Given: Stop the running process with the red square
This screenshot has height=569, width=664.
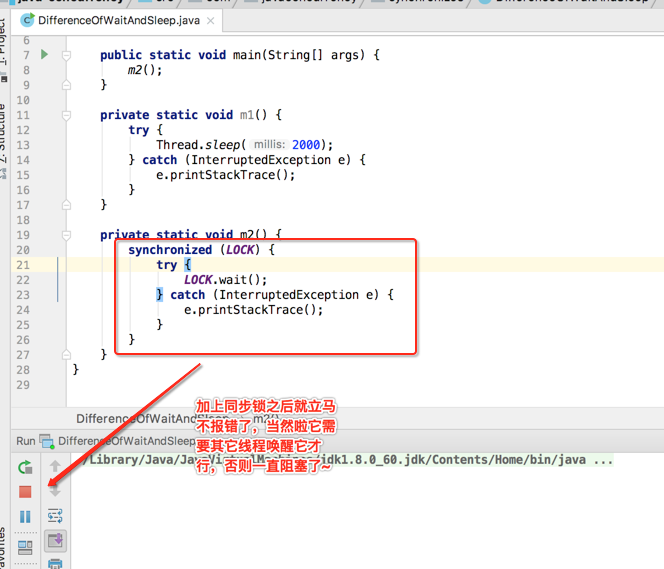Looking at the screenshot, I should (x=25, y=492).
